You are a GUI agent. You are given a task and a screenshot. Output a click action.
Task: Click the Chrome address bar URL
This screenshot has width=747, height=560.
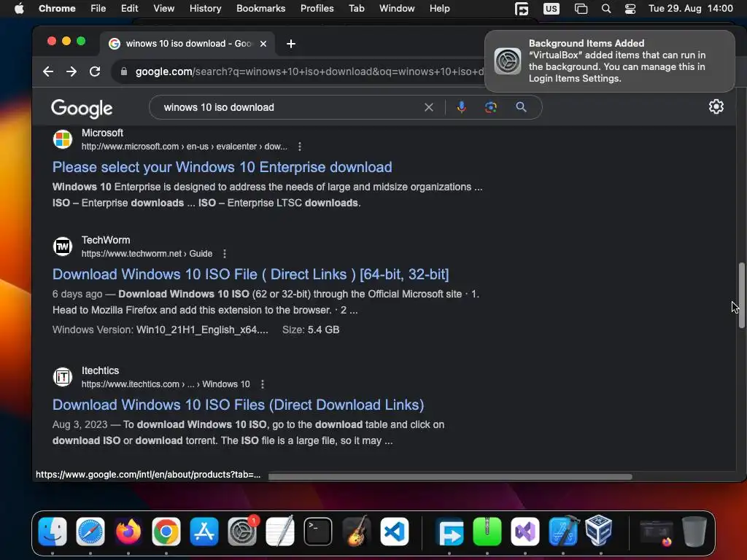click(309, 71)
